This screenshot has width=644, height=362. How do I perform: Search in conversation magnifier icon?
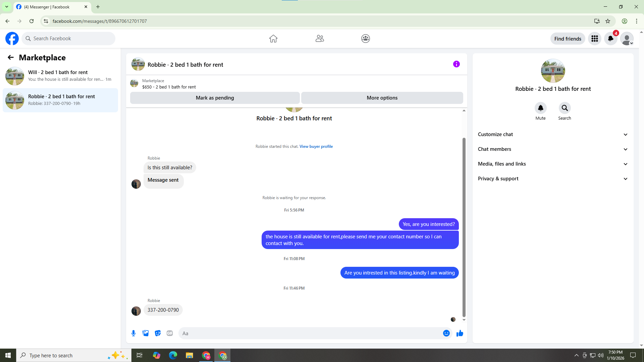tap(565, 108)
